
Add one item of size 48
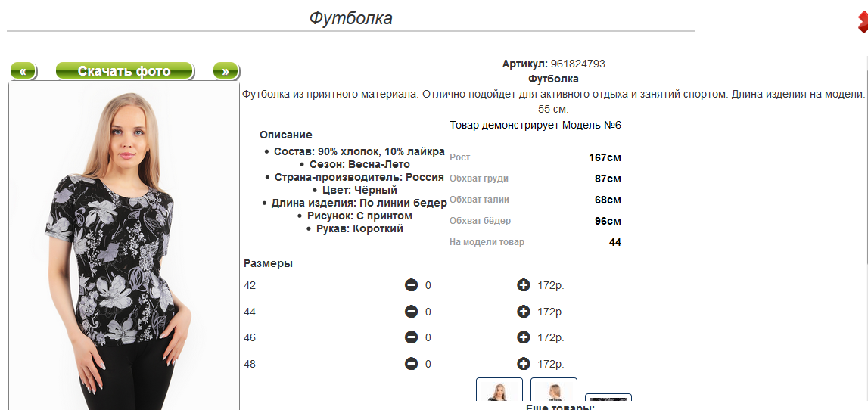524,364
